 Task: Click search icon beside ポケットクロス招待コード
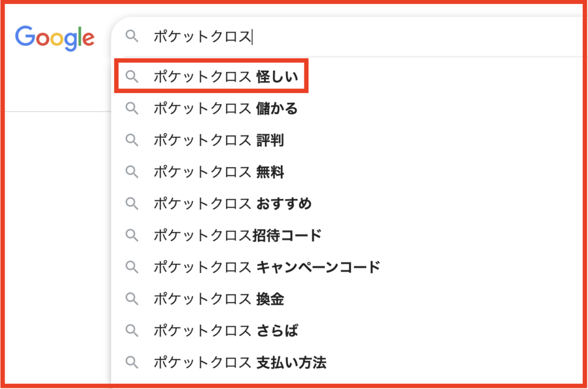click(x=132, y=235)
